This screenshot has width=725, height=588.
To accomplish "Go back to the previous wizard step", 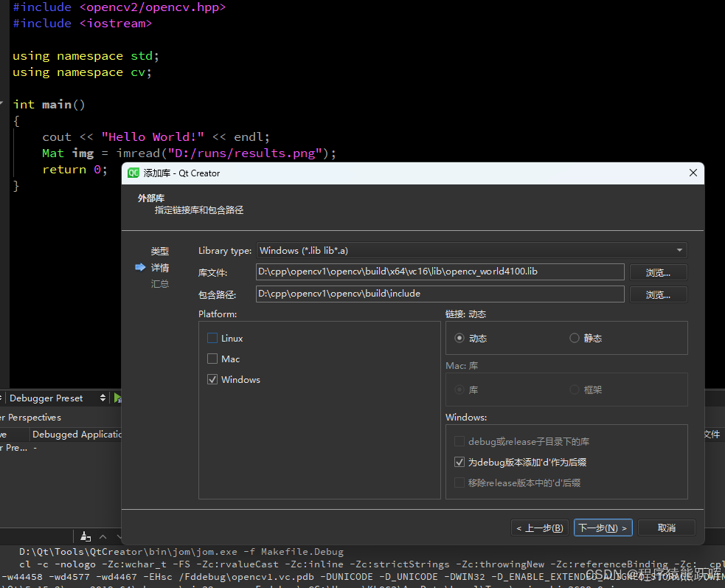I will 540,528.
